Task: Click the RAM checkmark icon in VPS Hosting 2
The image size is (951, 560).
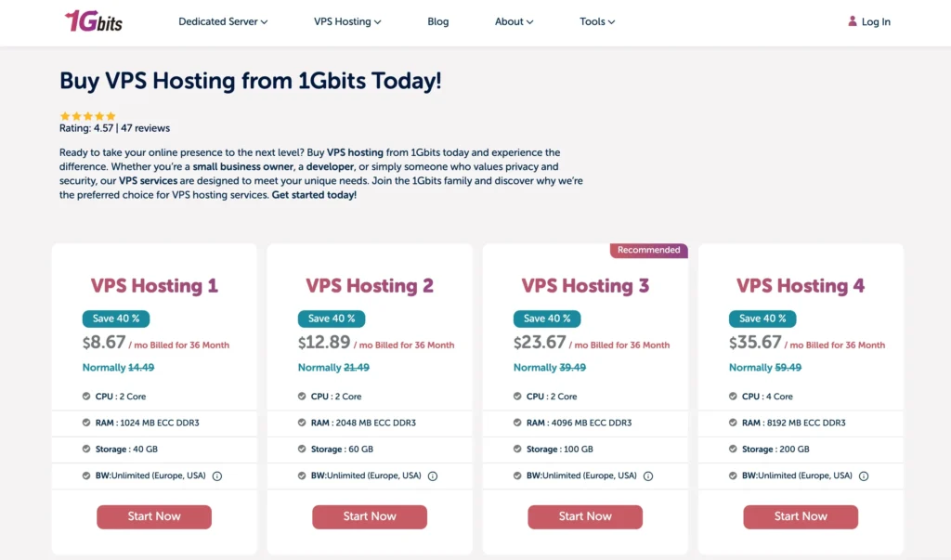Action: pos(302,423)
